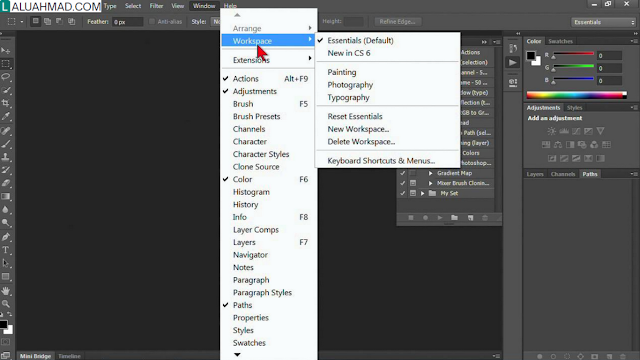
Task: Select the Quick Selection tool
Action: [x=6, y=90]
